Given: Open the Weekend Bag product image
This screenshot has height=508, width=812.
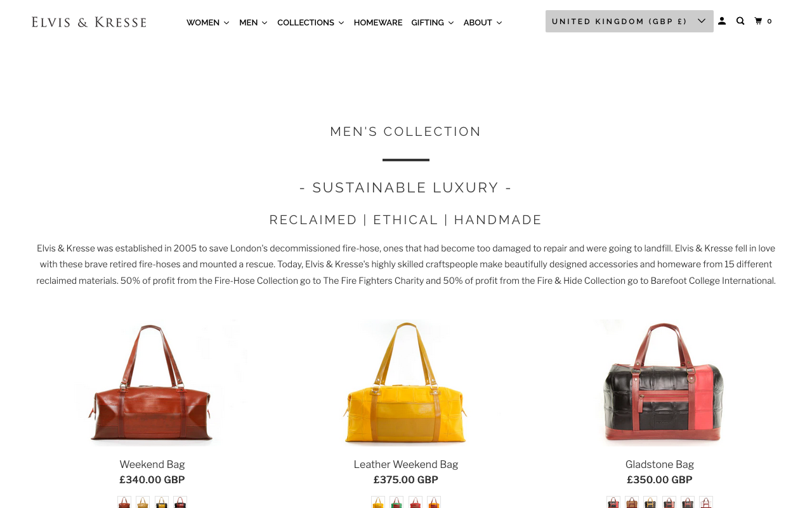Looking at the screenshot, I should tap(152, 383).
